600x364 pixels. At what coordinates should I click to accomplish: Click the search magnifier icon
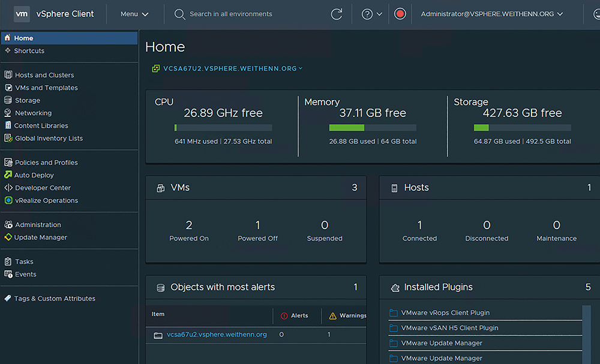click(x=179, y=14)
